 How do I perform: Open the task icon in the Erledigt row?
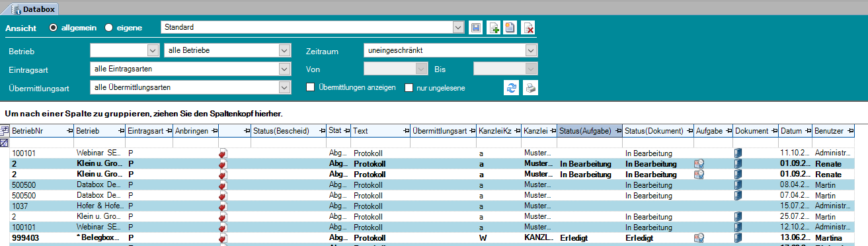tap(699, 237)
